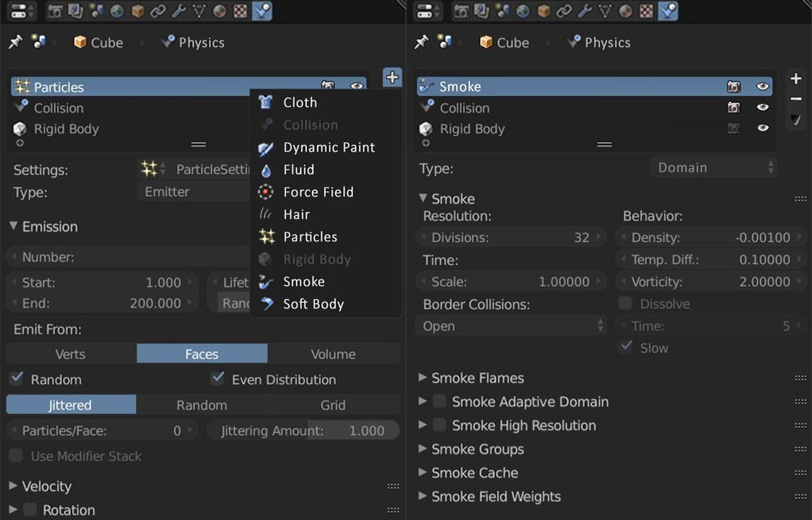Open the Material tab in left panel header
The width and height of the screenshot is (812, 520).
(x=220, y=11)
